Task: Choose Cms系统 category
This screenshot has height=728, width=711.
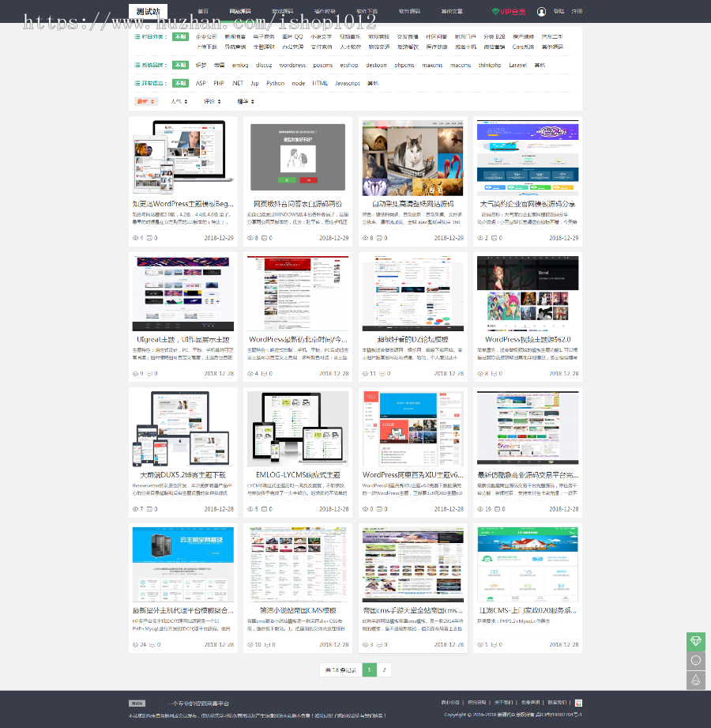Action: pyautogui.click(x=523, y=47)
